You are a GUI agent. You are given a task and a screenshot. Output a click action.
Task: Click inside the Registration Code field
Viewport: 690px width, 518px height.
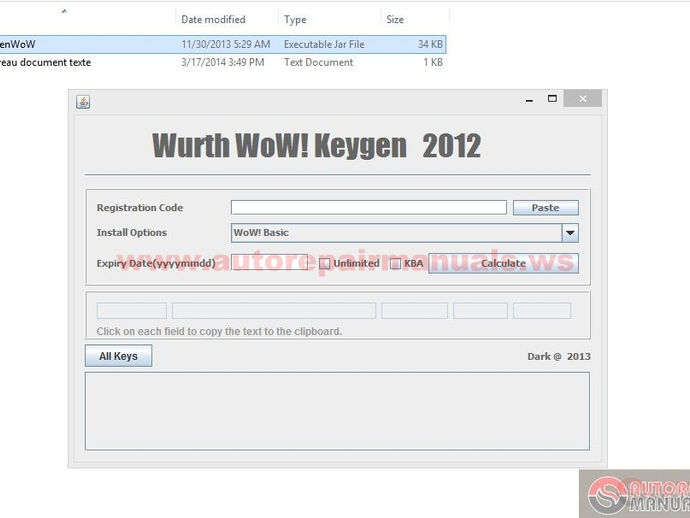click(369, 208)
